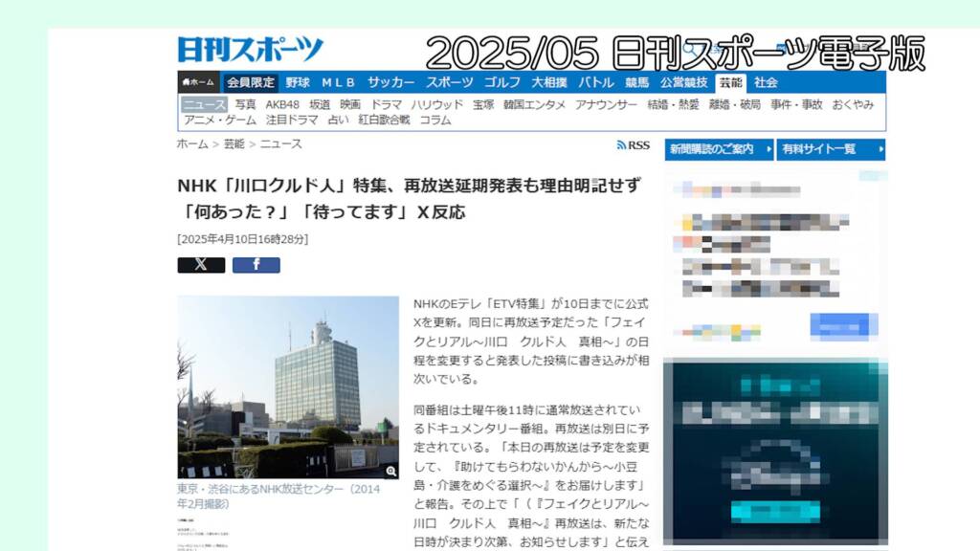Open the アニメ・ゲーム sub-category
Screen dimensions: 980x551
point(220,120)
